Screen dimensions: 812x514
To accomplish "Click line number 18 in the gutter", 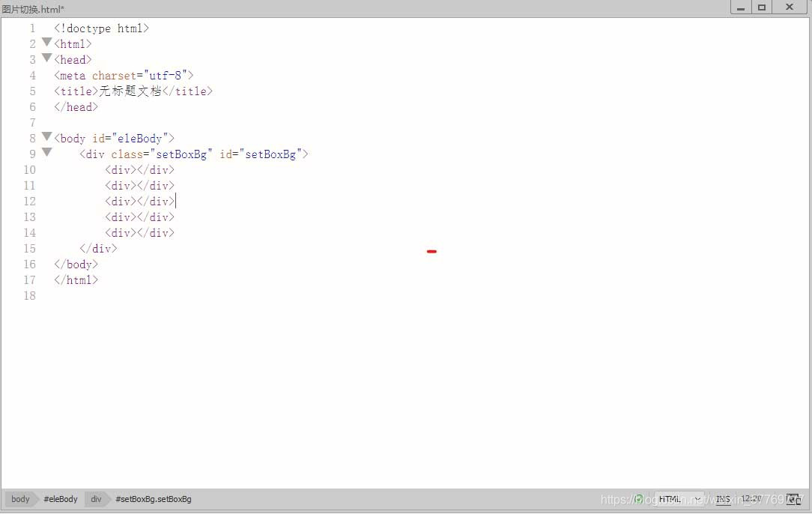I will pyautogui.click(x=29, y=296).
